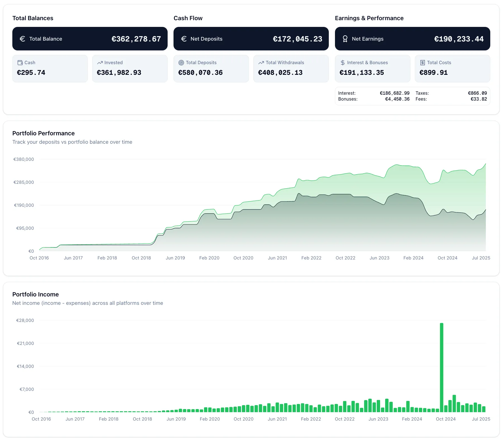Click the tall income spike near Oct 2024

[x=441, y=367]
